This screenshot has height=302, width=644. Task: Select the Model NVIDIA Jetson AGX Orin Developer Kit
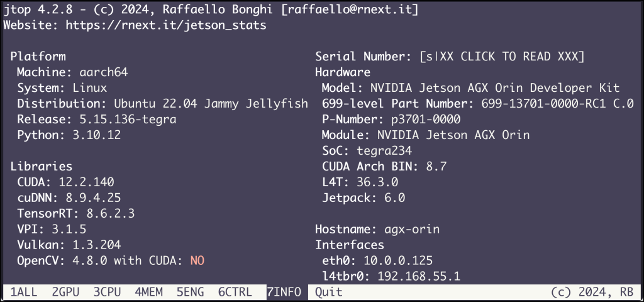point(495,88)
